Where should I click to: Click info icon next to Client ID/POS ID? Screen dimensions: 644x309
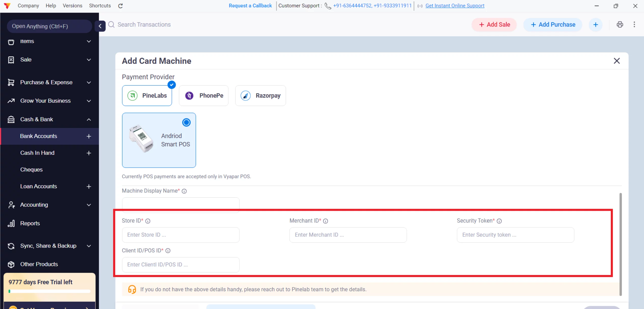[x=168, y=251]
